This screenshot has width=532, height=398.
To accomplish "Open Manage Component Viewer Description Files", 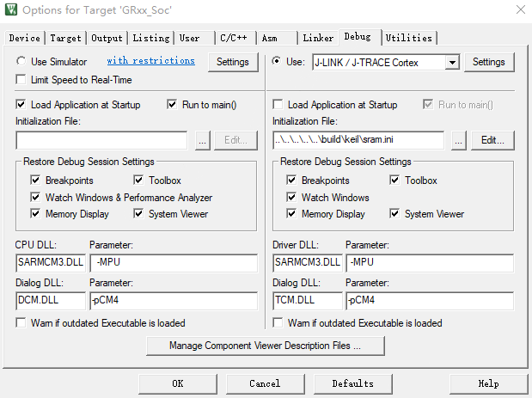I will click(x=266, y=346).
